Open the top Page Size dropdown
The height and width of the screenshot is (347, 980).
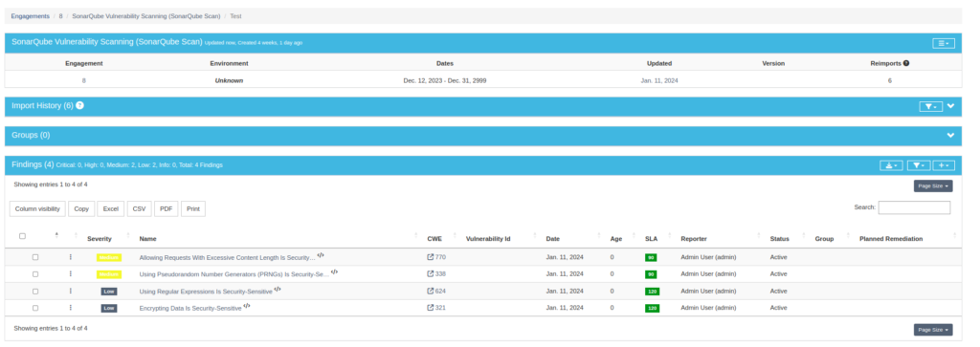[x=932, y=186]
